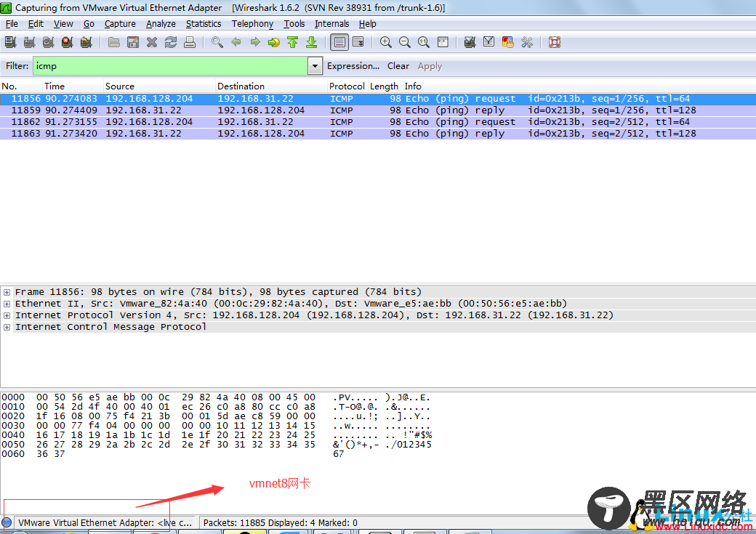Click the Expression... filter button

click(x=353, y=66)
